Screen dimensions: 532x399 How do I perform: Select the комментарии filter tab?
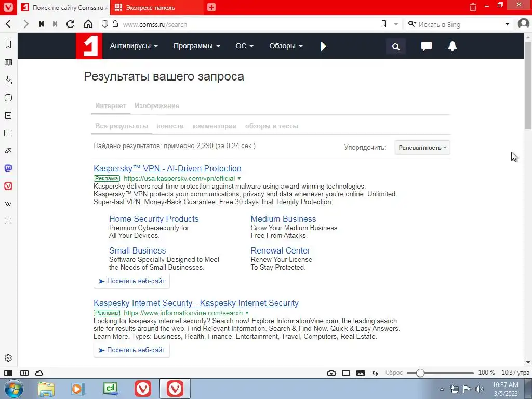(x=215, y=126)
